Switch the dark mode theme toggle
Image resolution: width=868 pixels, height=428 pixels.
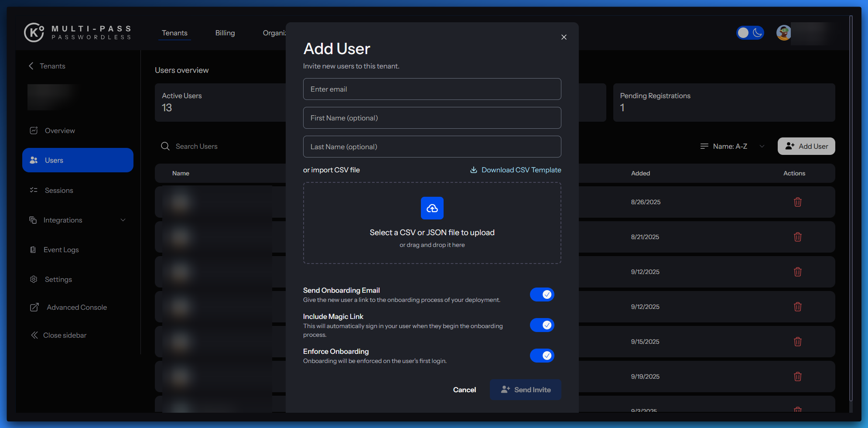tap(750, 33)
